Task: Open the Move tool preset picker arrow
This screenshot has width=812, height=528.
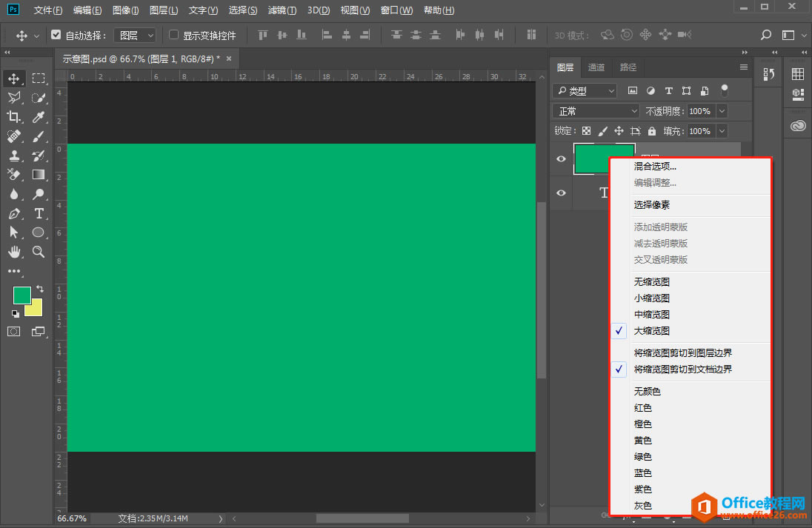Action: tap(37, 36)
